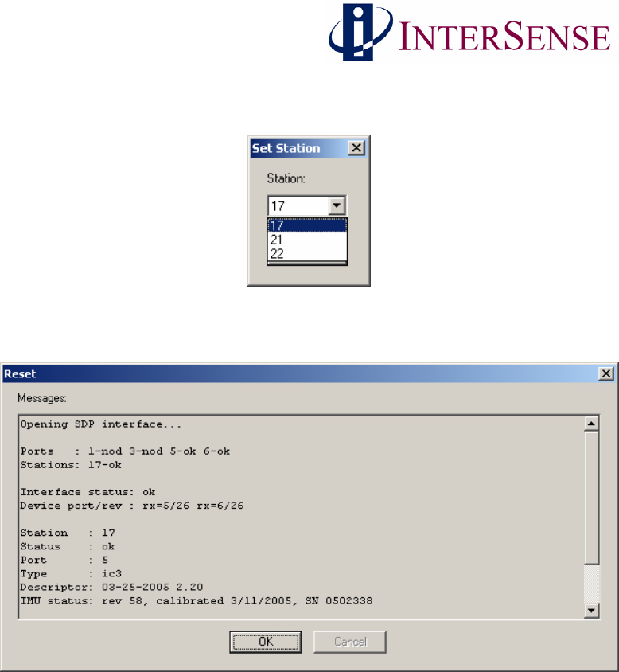Screen dimensions: 619x672
Task: Click the 'Station : 17' line
Action: (68, 533)
